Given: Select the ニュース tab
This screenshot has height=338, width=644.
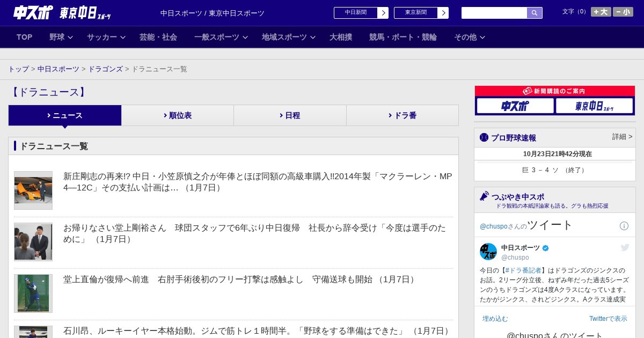Looking at the screenshot, I should [x=65, y=115].
